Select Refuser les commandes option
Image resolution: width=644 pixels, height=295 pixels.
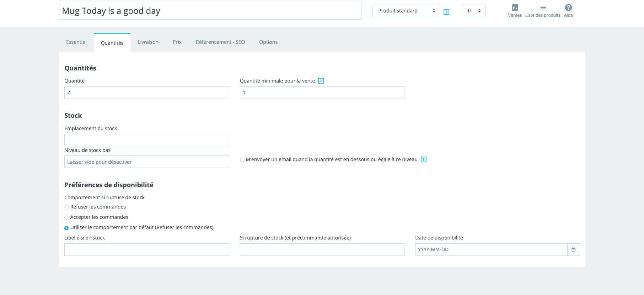[x=66, y=207]
